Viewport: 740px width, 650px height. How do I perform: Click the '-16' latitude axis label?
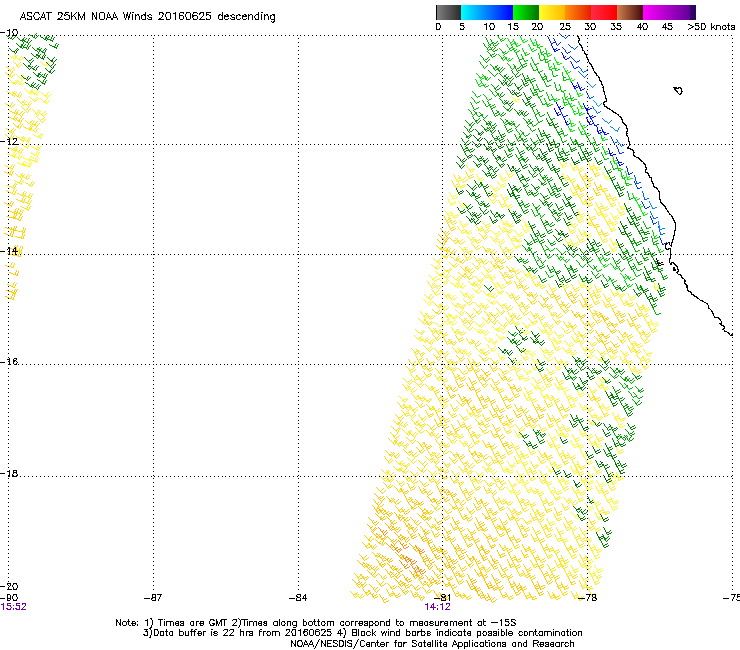click(x=9, y=362)
